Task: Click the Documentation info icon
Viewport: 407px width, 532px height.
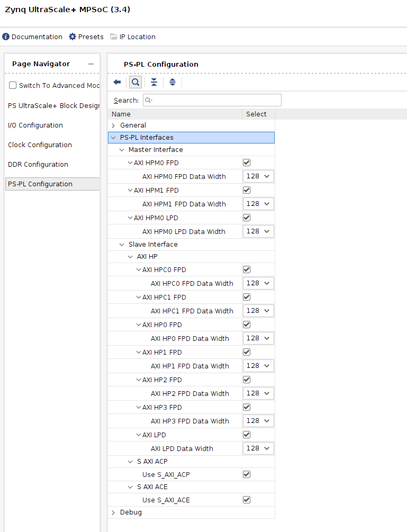Action: [x=6, y=37]
